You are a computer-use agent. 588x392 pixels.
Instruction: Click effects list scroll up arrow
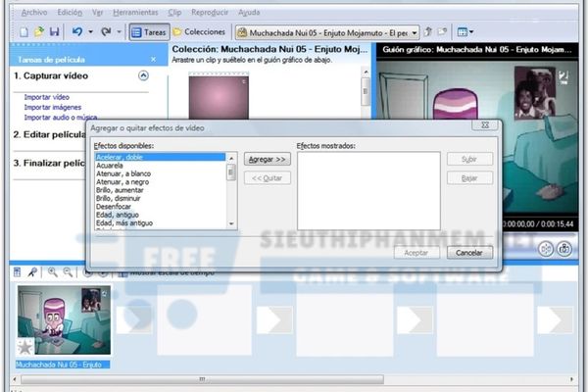coord(231,159)
